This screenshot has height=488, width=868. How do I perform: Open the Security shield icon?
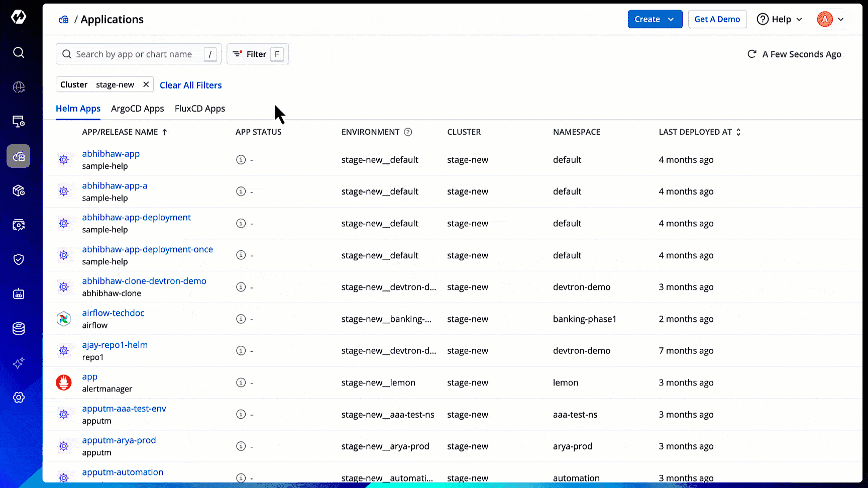coord(19,259)
